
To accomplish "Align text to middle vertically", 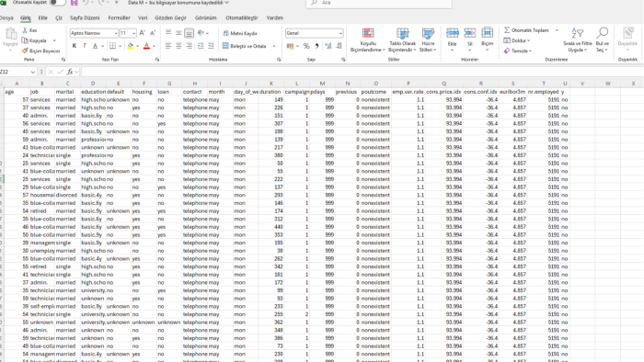I will (178, 33).
